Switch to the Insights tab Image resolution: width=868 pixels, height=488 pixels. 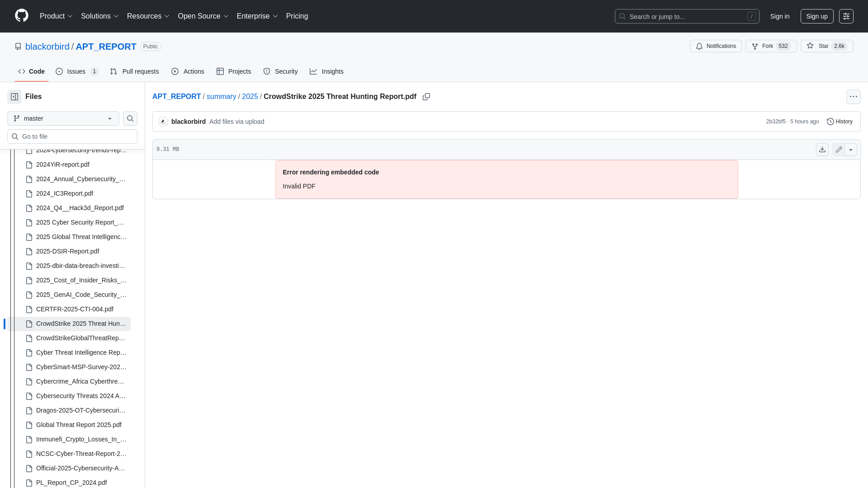coord(326,71)
